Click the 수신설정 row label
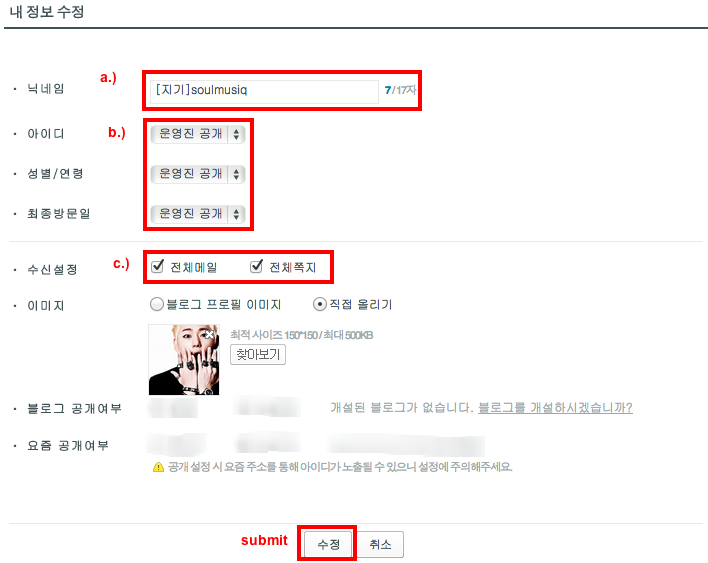 52,270
